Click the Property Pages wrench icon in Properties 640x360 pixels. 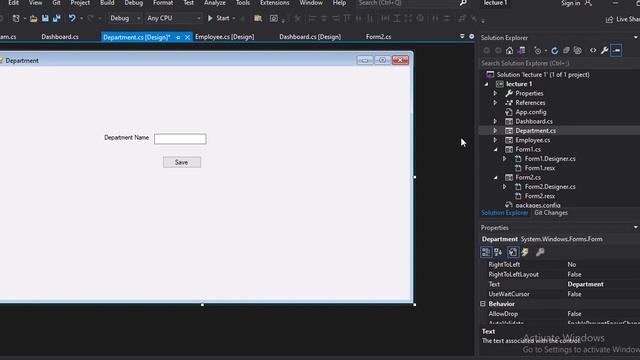pos(540,252)
